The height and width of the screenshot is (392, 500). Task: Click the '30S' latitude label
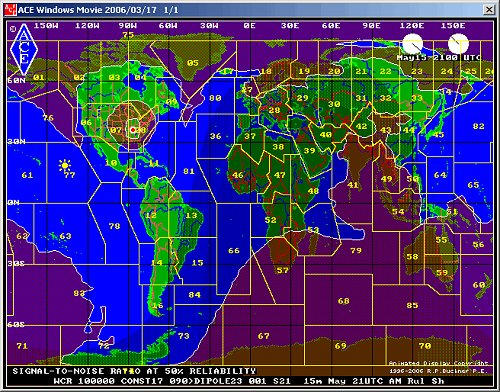[16, 263]
